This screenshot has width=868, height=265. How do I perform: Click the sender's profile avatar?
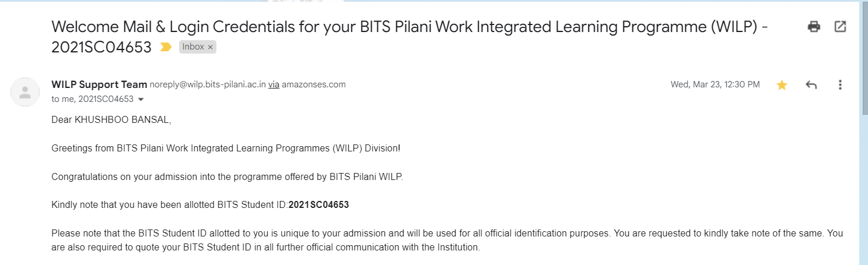point(25,91)
